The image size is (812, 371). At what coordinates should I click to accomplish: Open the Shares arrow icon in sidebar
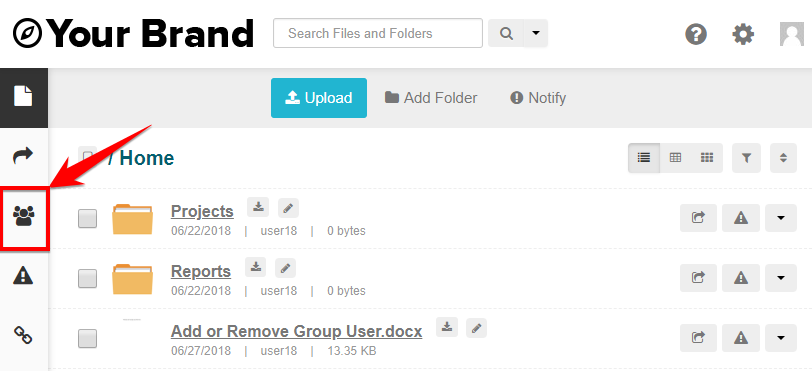point(23,155)
